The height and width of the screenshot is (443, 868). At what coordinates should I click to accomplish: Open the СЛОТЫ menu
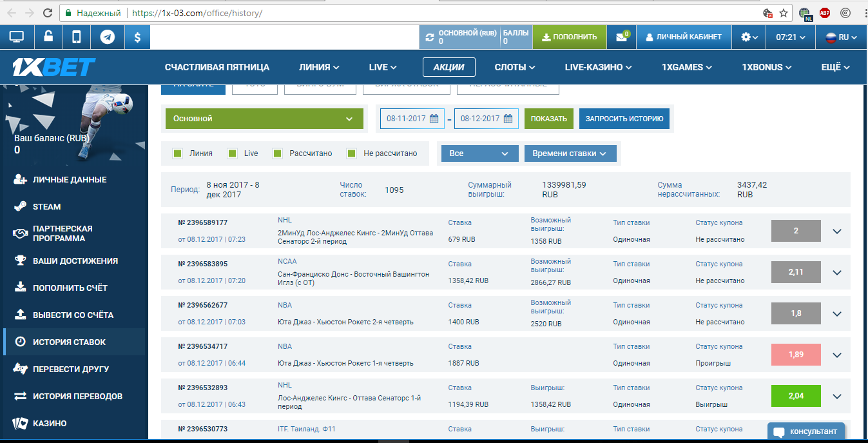515,67
